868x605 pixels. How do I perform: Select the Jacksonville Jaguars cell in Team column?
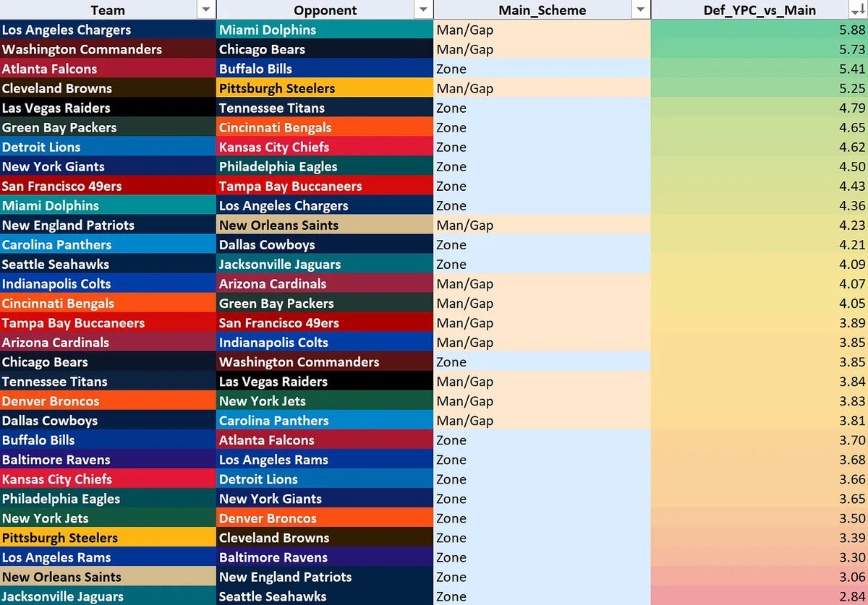pyautogui.click(x=108, y=596)
